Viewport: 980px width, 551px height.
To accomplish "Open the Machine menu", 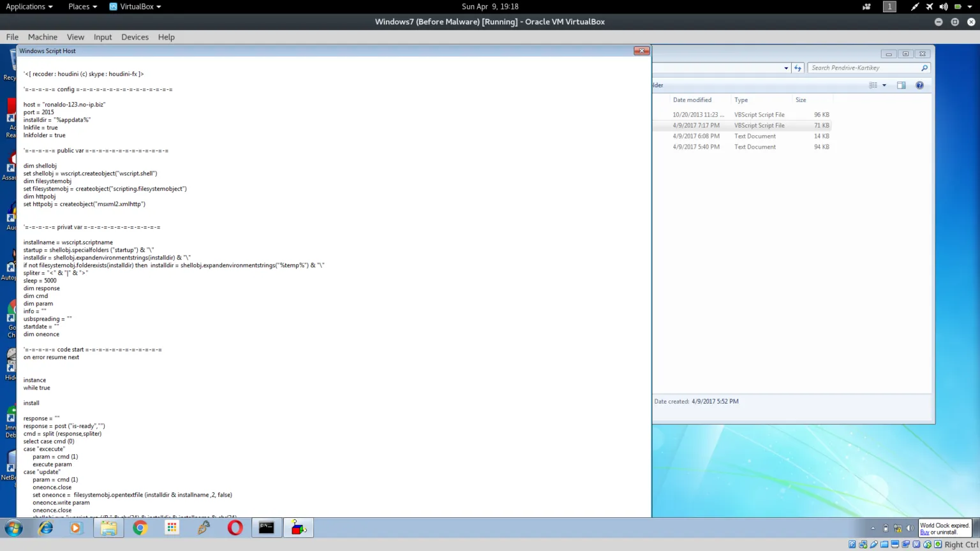I will pos(43,37).
